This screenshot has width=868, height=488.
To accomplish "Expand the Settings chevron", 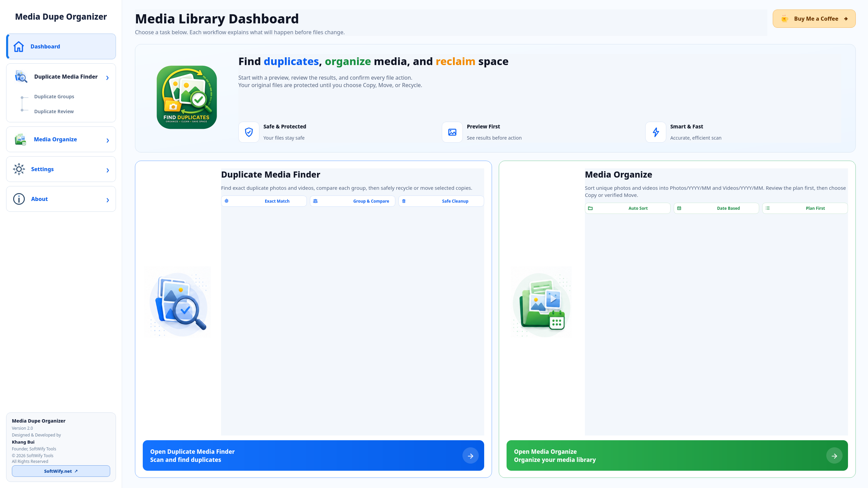I will point(108,170).
